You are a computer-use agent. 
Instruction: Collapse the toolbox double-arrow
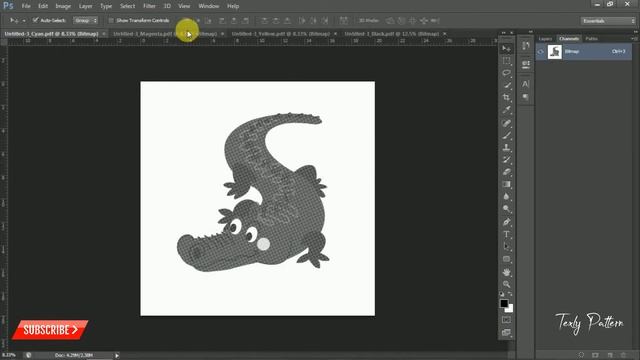coord(504,32)
